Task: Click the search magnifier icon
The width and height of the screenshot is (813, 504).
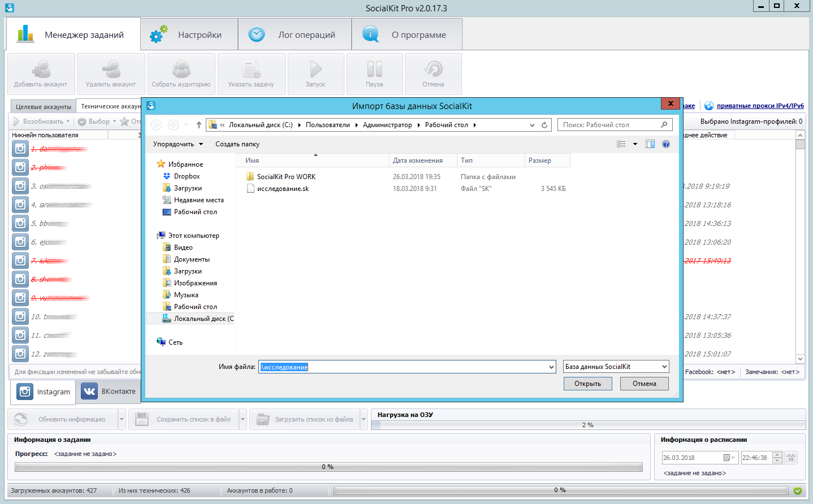Action: click(664, 125)
